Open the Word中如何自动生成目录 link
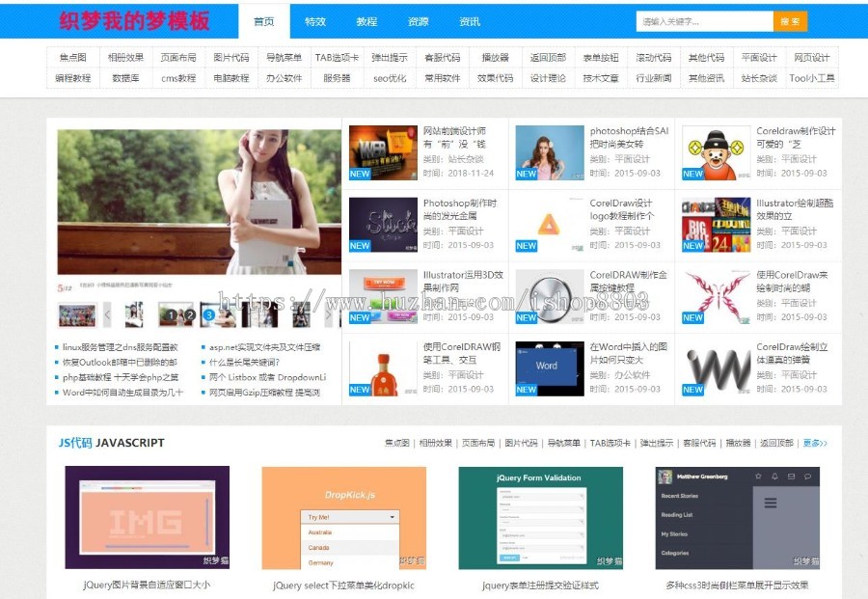This screenshot has width=868, height=599. 122,392
